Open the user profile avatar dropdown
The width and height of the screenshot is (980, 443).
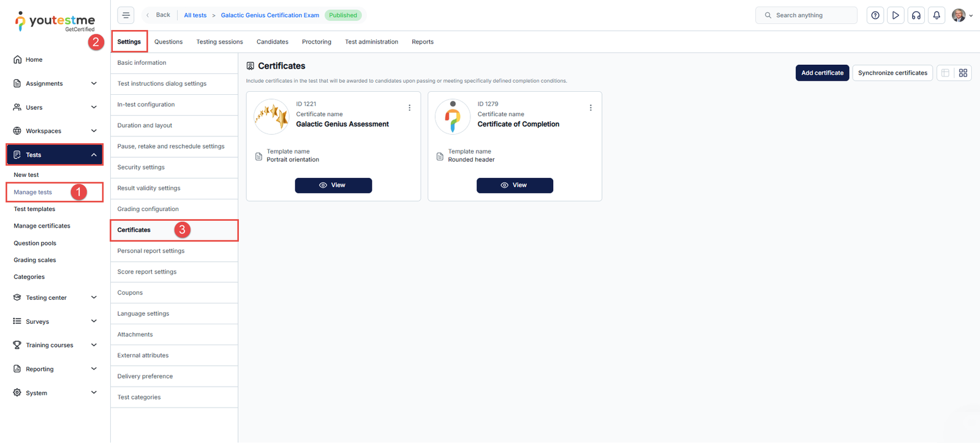[962, 15]
